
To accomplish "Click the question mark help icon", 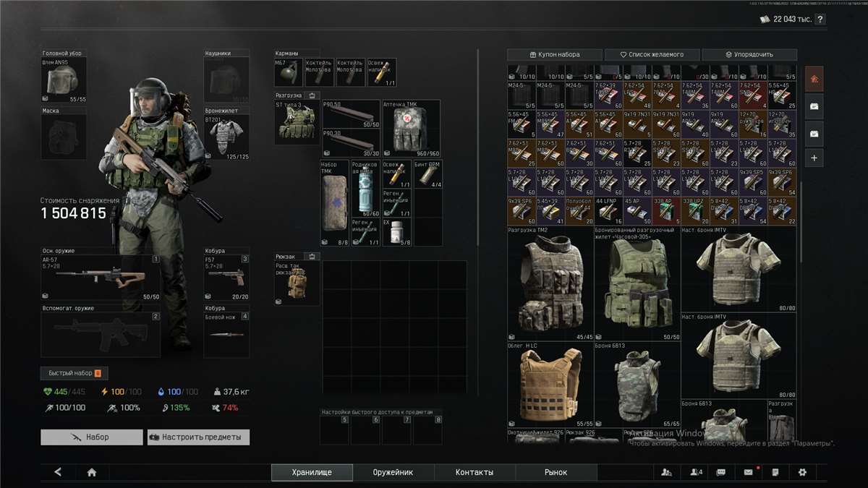I will 820,20.
